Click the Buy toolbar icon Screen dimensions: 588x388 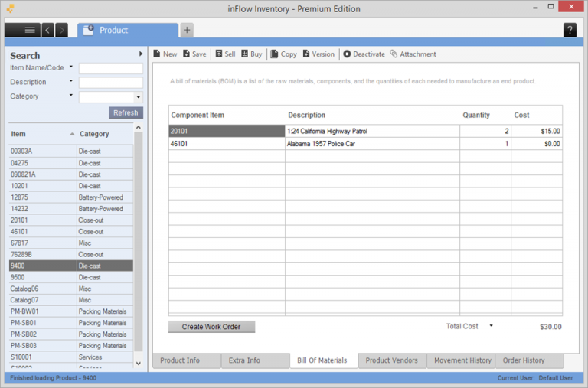[x=244, y=54]
